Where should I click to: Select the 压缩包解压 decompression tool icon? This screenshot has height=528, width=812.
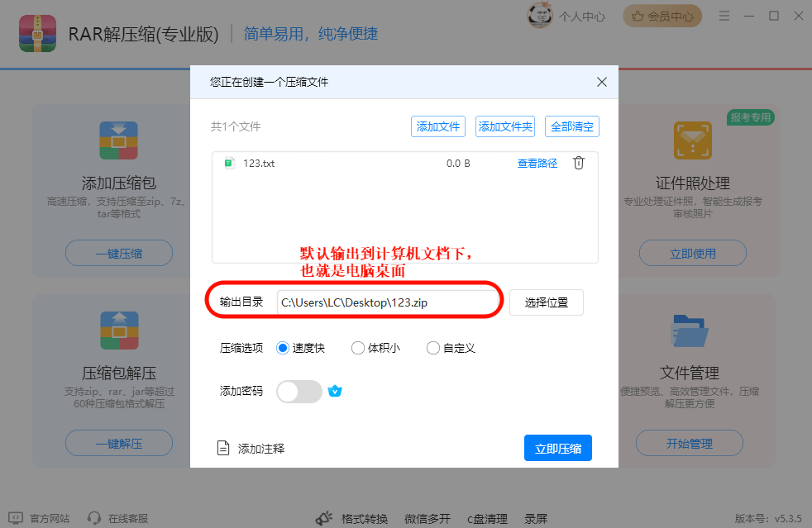point(118,331)
